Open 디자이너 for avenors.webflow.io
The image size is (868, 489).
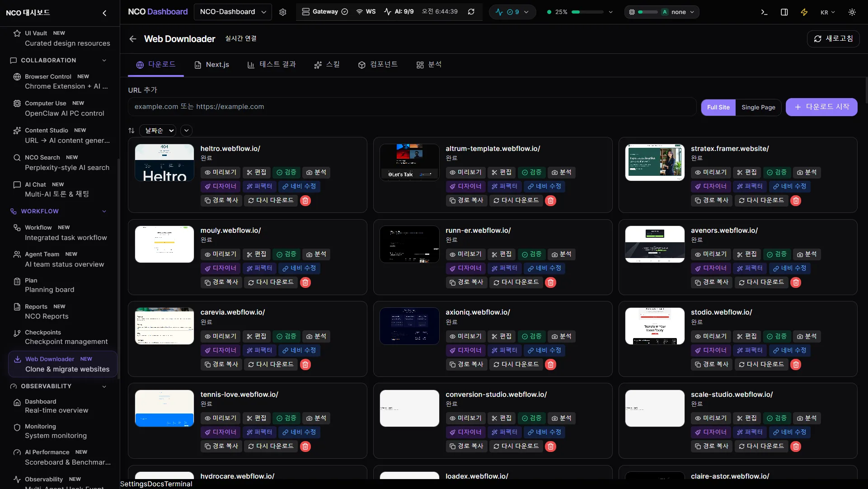click(711, 268)
